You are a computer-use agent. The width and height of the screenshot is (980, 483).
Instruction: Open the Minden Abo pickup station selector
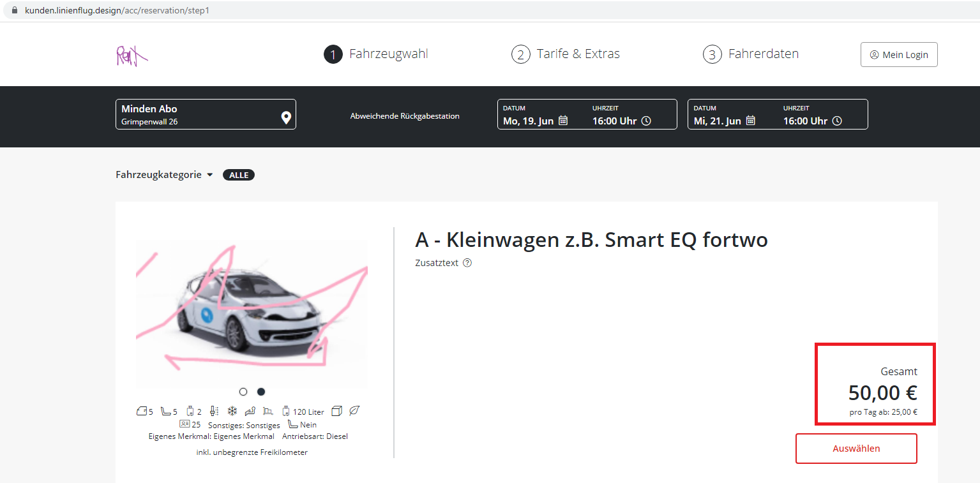[x=198, y=114]
